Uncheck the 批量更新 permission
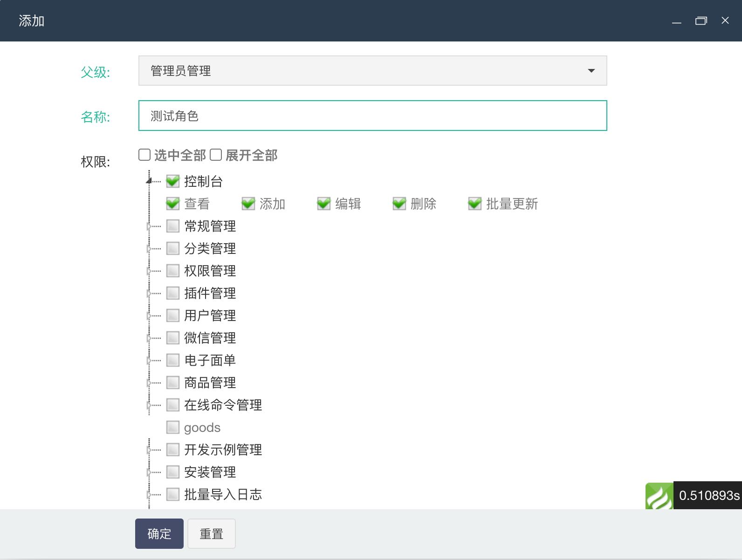The height and width of the screenshot is (560, 742). [475, 204]
